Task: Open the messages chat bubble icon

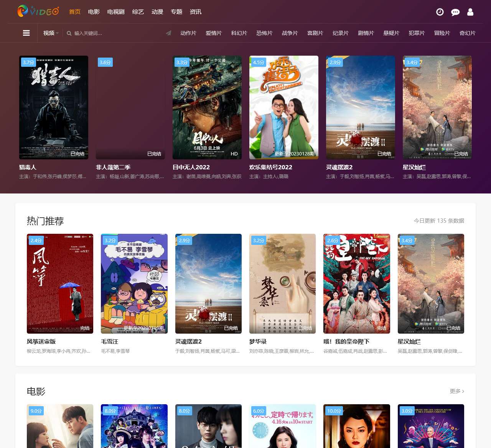Action: click(455, 12)
